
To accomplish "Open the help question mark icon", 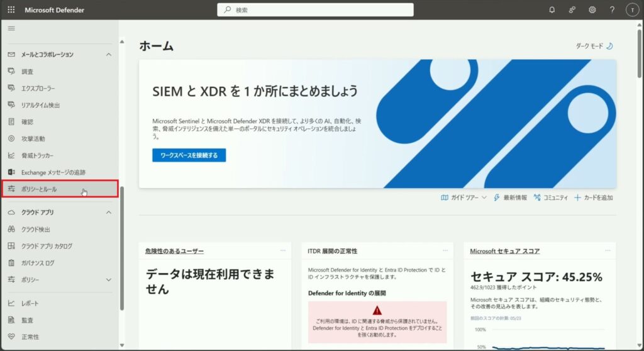I will point(612,10).
